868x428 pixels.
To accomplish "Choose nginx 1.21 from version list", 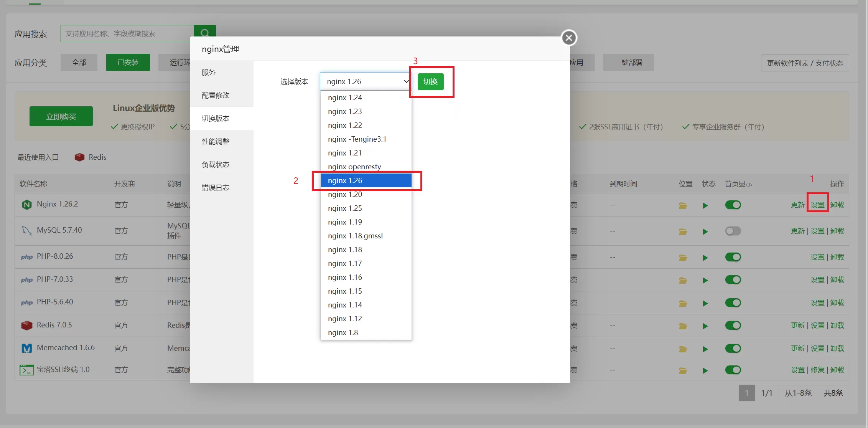I will coord(366,153).
